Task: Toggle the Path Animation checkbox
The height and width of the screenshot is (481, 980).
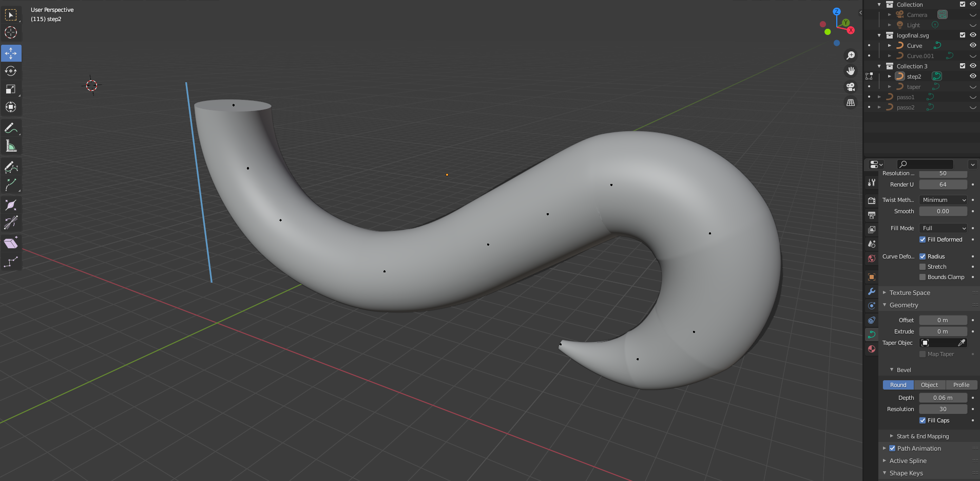Action: (892, 448)
